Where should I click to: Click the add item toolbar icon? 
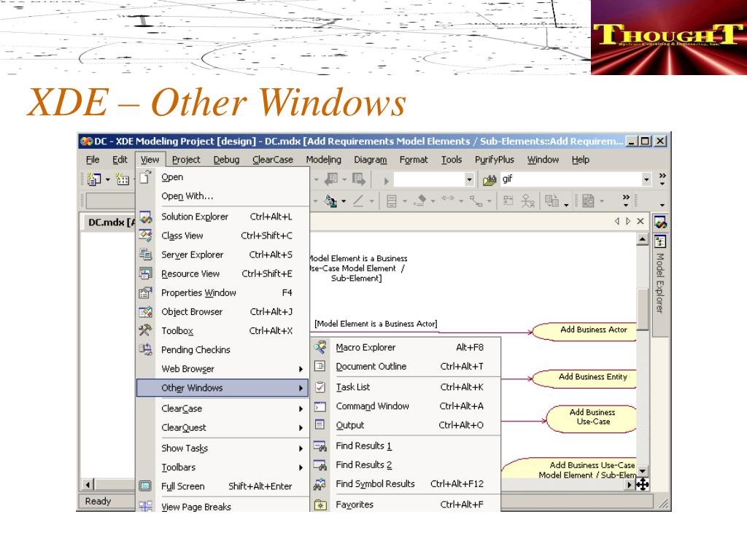[x=123, y=179]
